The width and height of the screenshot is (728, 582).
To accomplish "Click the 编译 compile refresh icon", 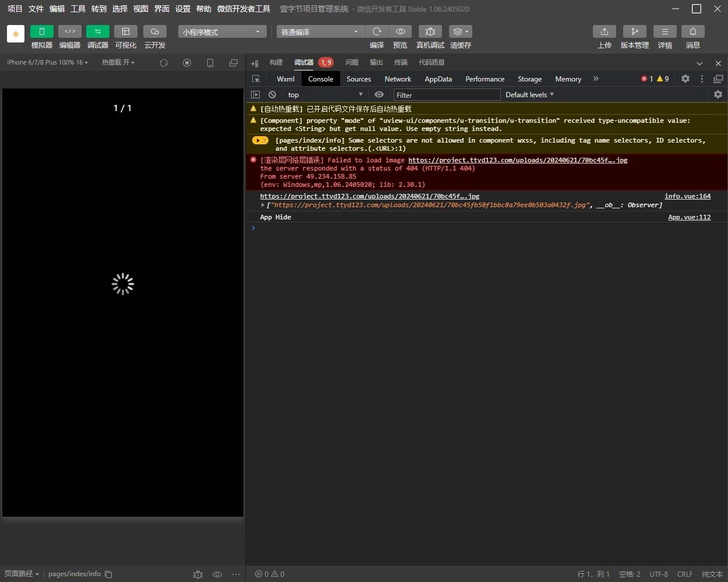I will coord(377,31).
